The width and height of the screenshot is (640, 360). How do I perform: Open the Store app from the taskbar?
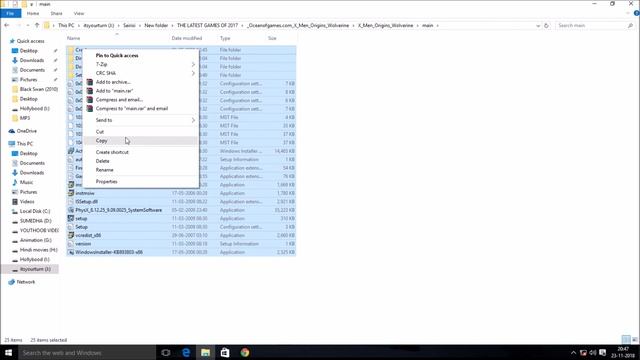pos(225,353)
